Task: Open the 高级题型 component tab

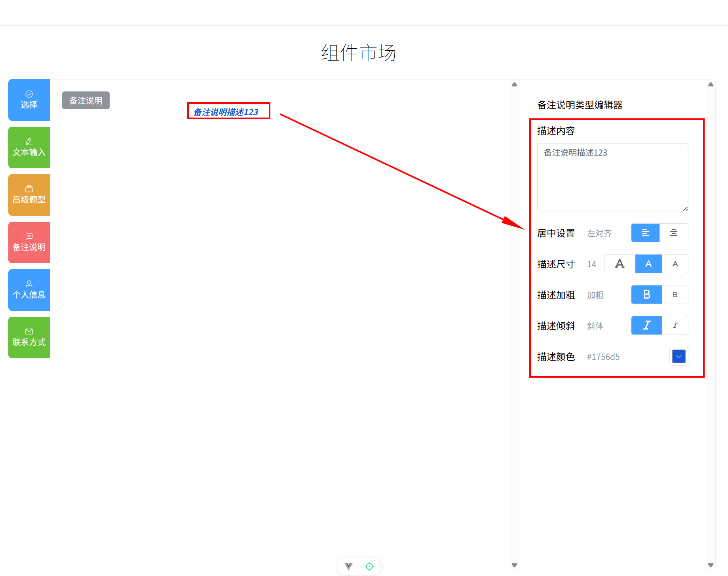Action: point(29,195)
